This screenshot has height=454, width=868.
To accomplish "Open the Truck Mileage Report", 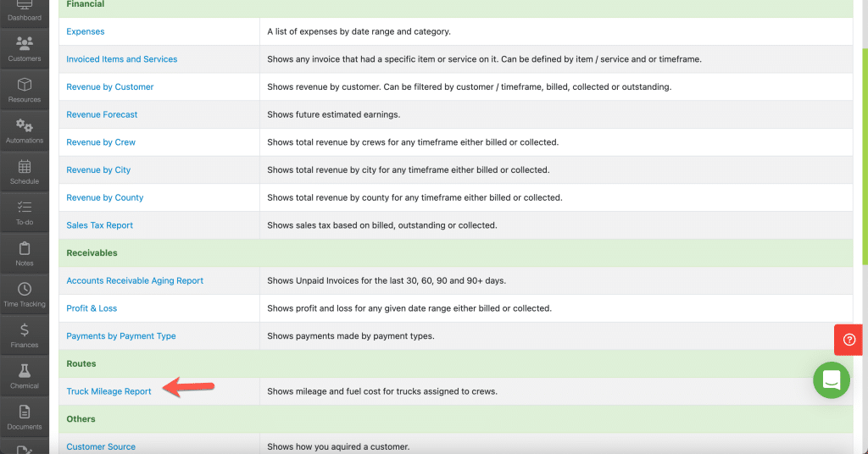I will tap(108, 391).
